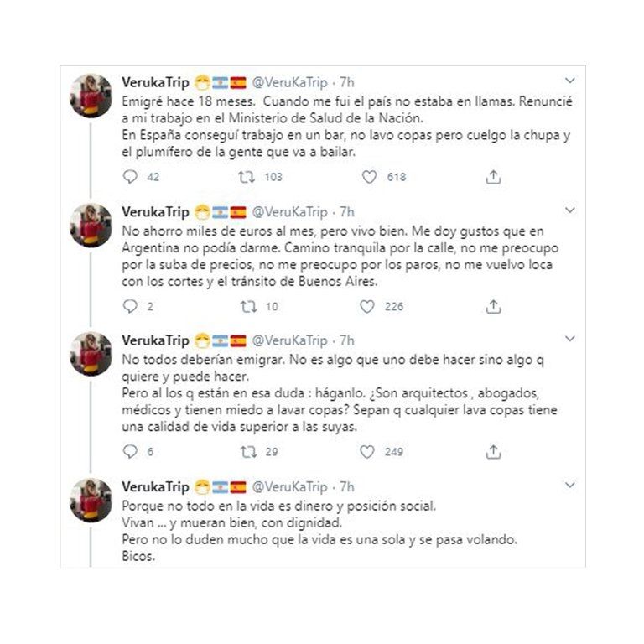The height and width of the screenshot is (644, 644).
Task: Reply to the 'Emigré hace 18 meses' tweet
Action: point(130,177)
